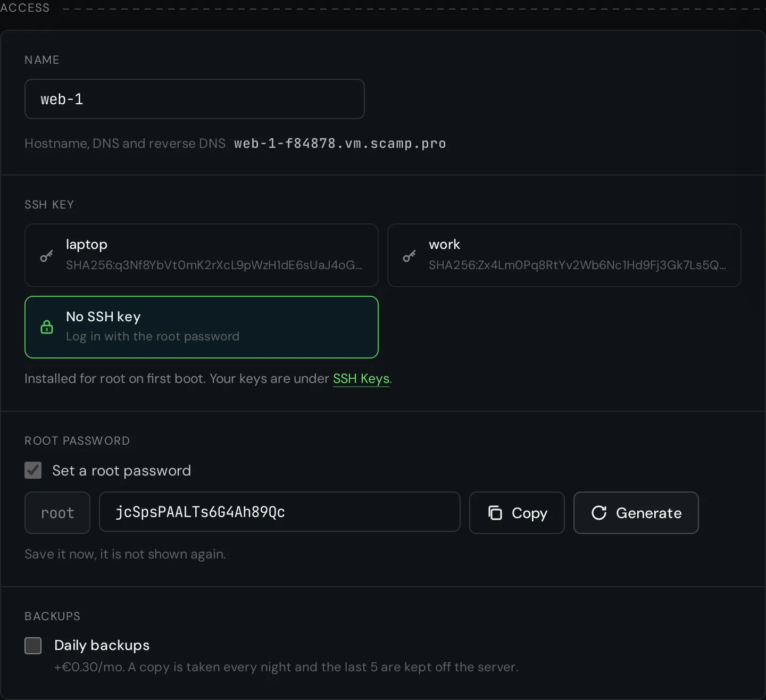Image resolution: width=766 pixels, height=700 pixels.
Task: Click the backup pricing text starting with +€0.30/mo
Action: click(286, 667)
